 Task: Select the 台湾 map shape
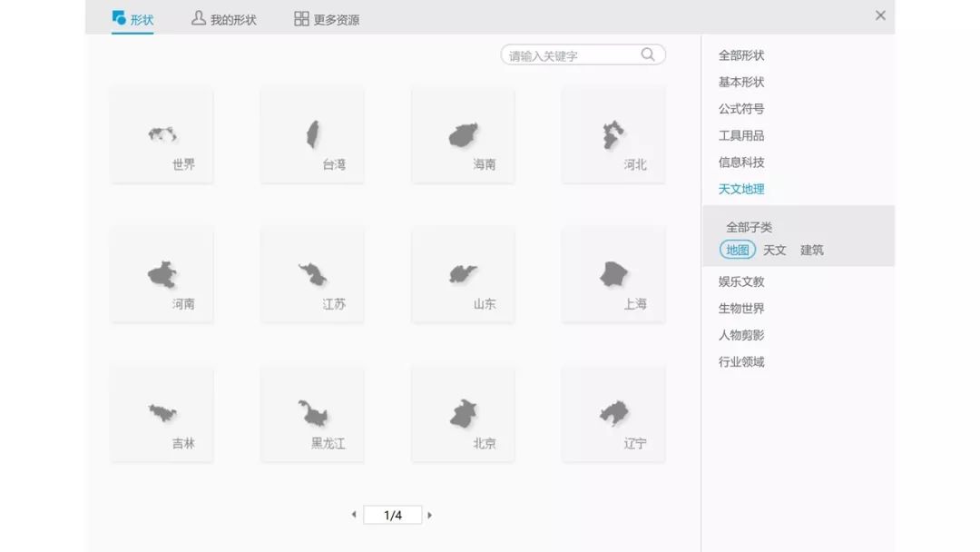click(312, 134)
